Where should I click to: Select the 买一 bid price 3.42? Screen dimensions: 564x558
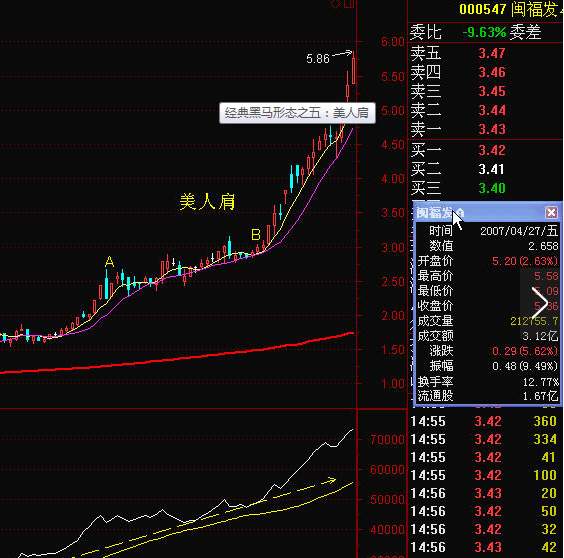492,150
